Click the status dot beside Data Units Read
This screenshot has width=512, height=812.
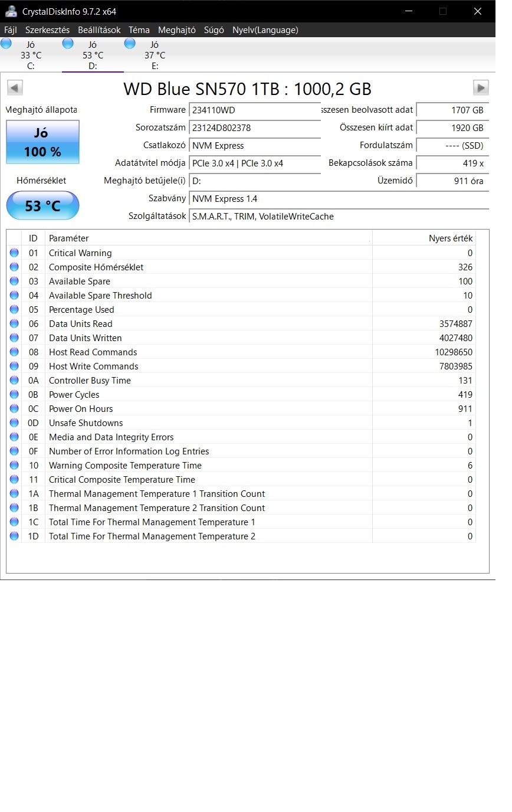point(14,323)
